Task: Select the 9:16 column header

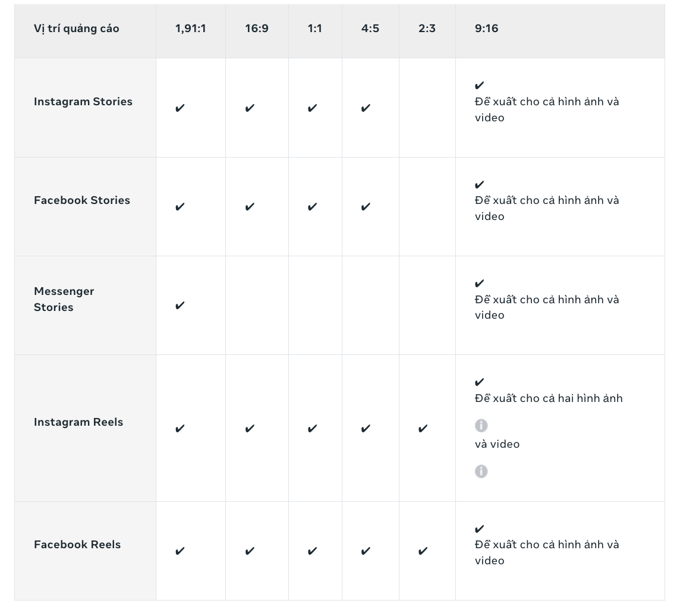Action: [487, 29]
